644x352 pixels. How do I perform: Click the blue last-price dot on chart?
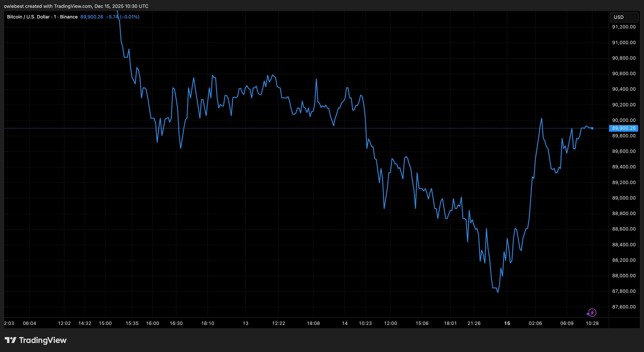pos(592,128)
